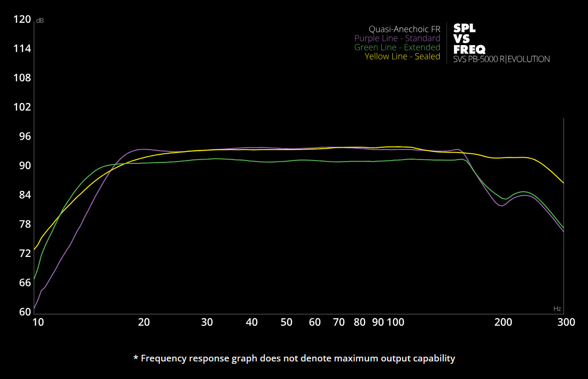
Task: Click the 108 value on the y-axis
Action: click(x=22, y=78)
